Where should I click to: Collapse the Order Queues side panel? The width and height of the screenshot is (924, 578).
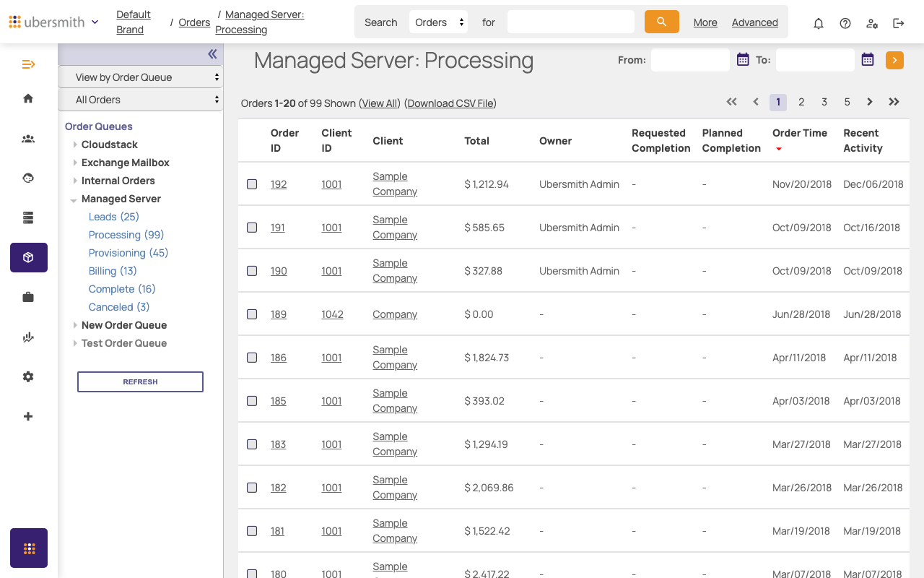pyautogui.click(x=212, y=54)
